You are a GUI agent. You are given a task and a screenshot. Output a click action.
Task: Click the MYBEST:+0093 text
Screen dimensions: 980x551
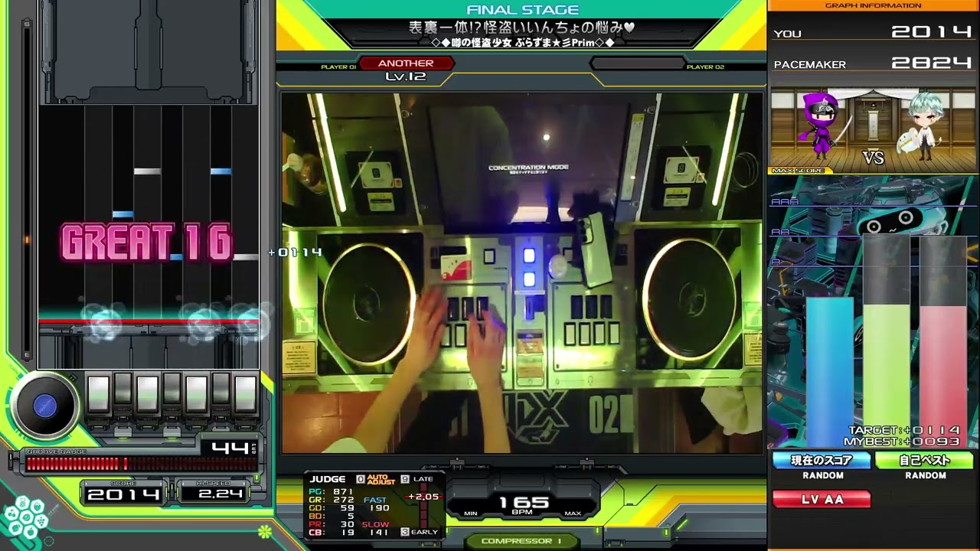901,442
